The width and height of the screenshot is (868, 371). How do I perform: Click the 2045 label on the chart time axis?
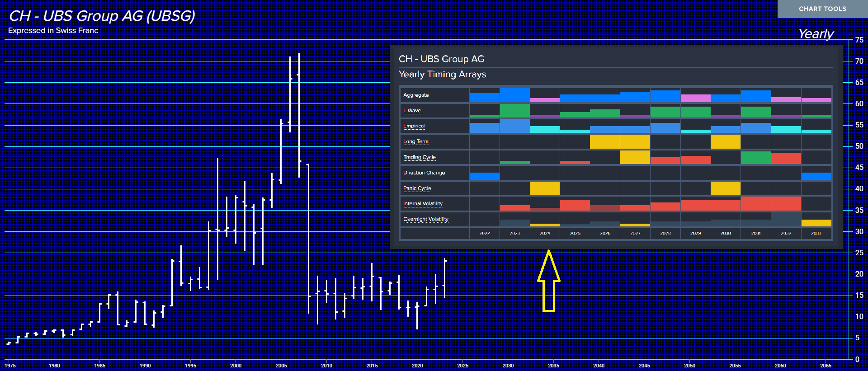(644, 366)
